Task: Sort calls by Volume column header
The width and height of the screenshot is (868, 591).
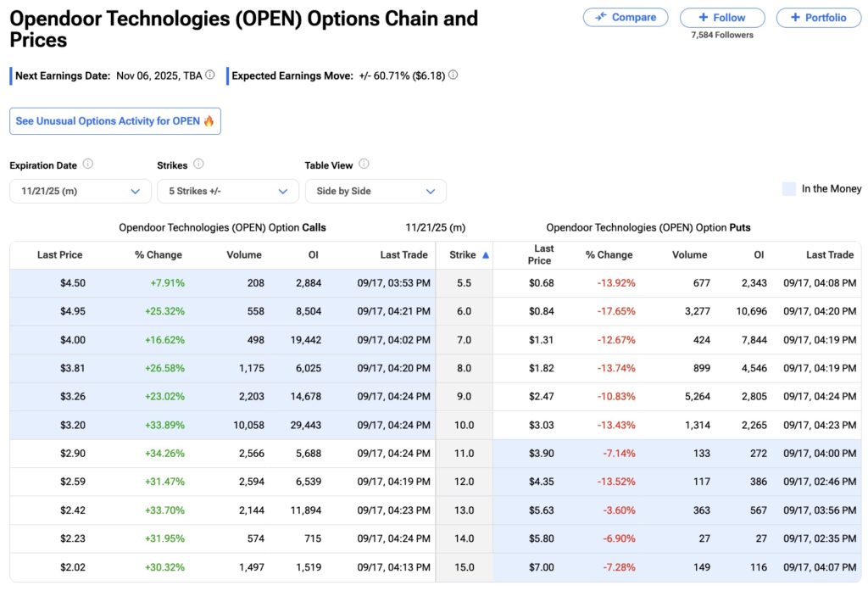Action: [244, 254]
